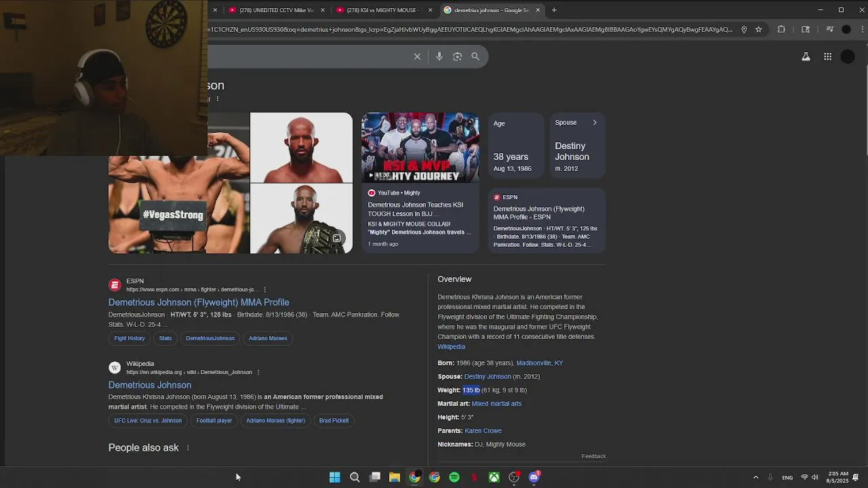Image resolution: width=868 pixels, height=488 pixels.
Task: Open Karen Crowe parent link
Action: pyautogui.click(x=484, y=430)
